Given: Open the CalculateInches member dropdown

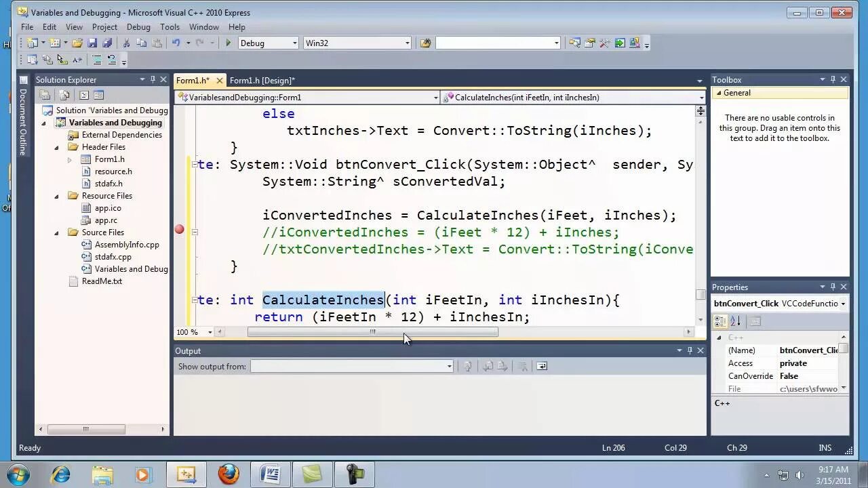Looking at the screenshot, I should (701, 98).
